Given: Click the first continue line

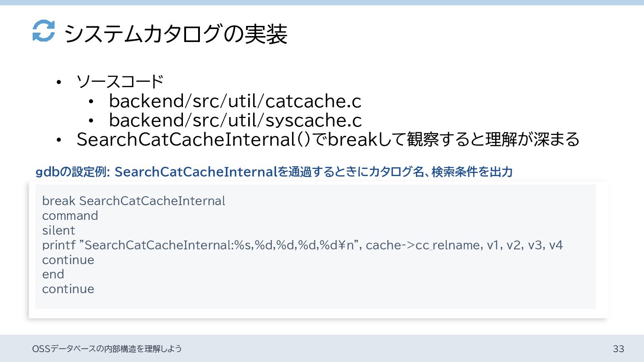Looking at the screenshot, I should pos(68,260).
